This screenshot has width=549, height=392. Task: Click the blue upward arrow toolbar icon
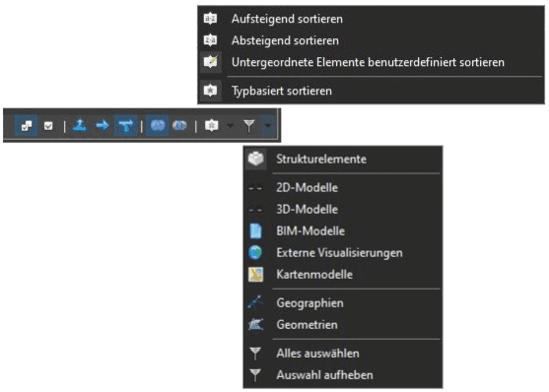(x=80, y=125)
